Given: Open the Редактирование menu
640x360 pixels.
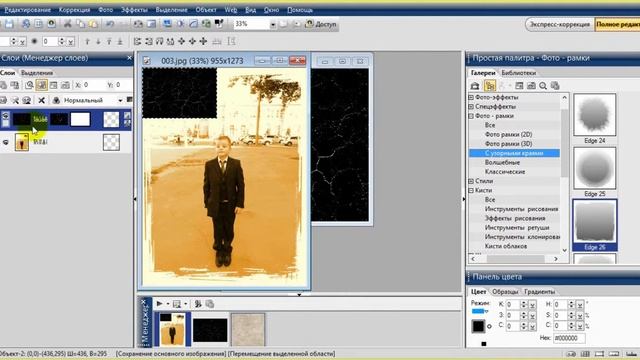Looking at the screenshot, I should tap(27, 10).
